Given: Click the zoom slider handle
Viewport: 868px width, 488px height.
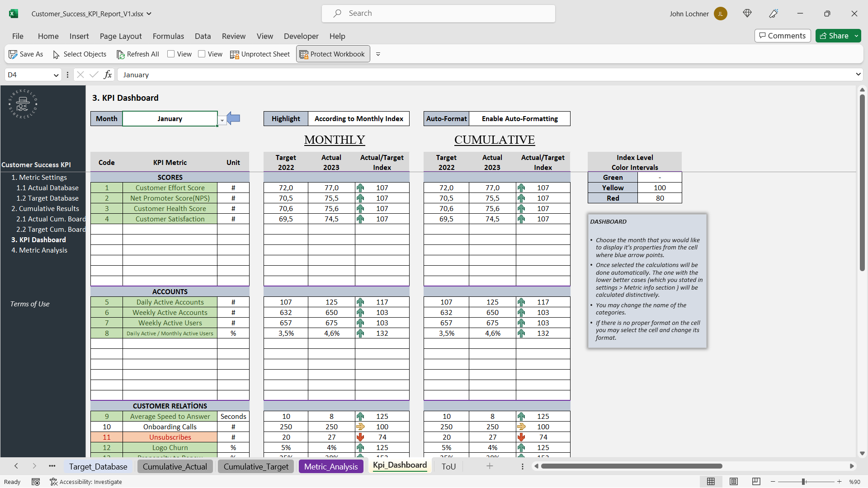Looking at the screenshot, I should pos(803,482).
